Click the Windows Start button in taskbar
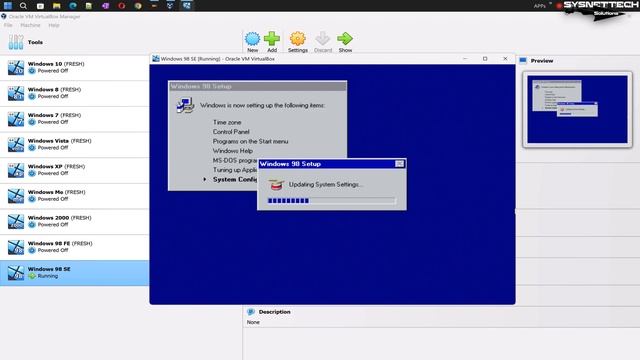640x360 pixels. click(8, 5)
